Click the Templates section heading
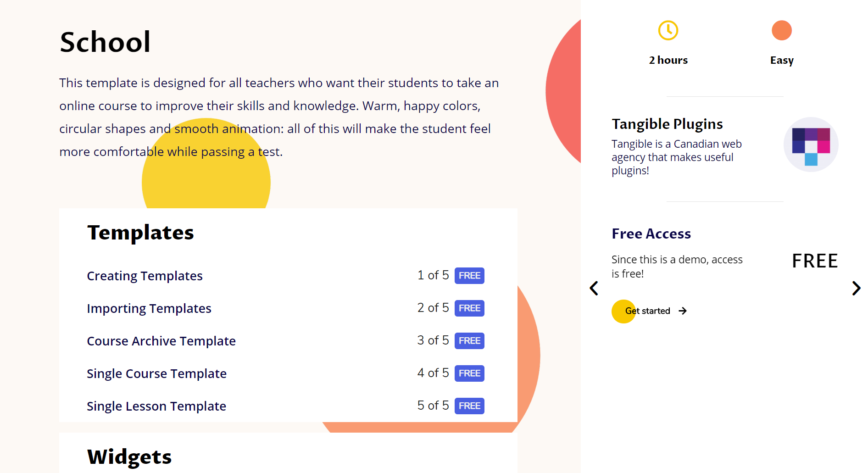 [140, 233]
